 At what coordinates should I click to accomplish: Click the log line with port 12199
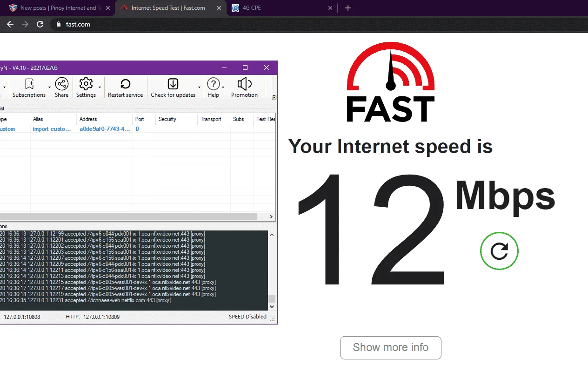tap(102, 233)
